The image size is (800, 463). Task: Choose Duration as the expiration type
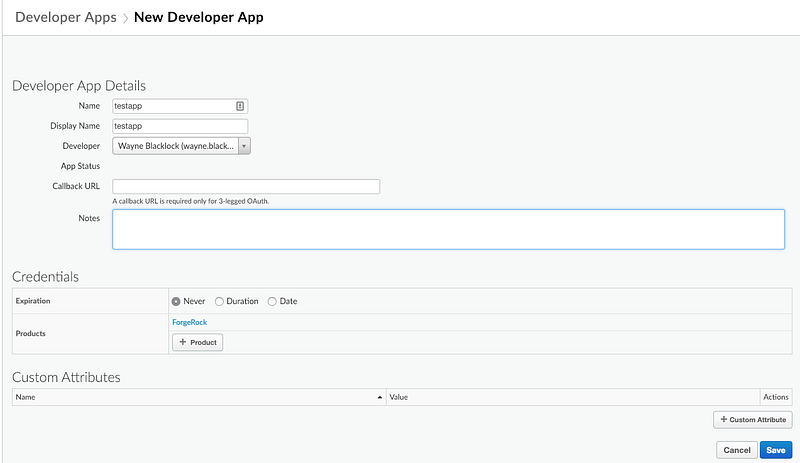(x=219, y=301)
